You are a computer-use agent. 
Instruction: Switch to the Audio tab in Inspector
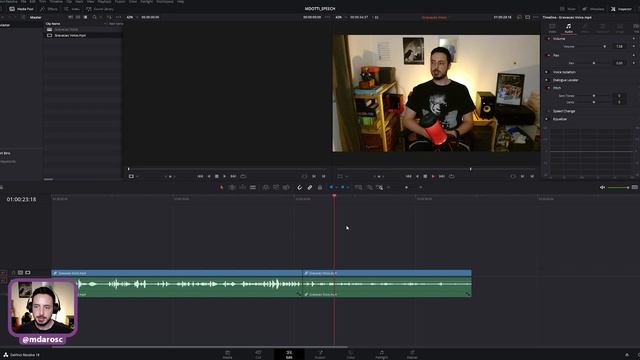click(569, 29)
